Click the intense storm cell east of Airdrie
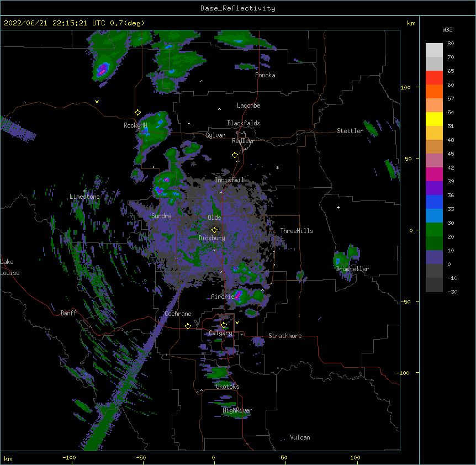Viewport: 476px width, 465px height. pos(239,295)
